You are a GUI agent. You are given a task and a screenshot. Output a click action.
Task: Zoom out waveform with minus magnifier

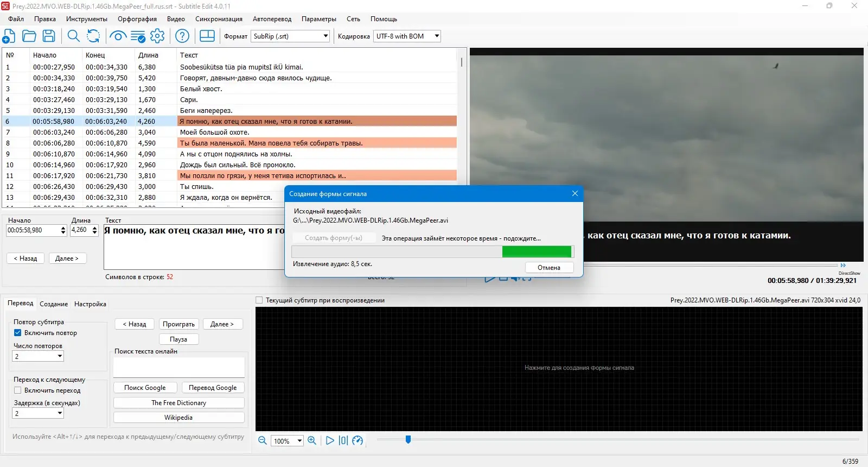(x=262, y=440)
